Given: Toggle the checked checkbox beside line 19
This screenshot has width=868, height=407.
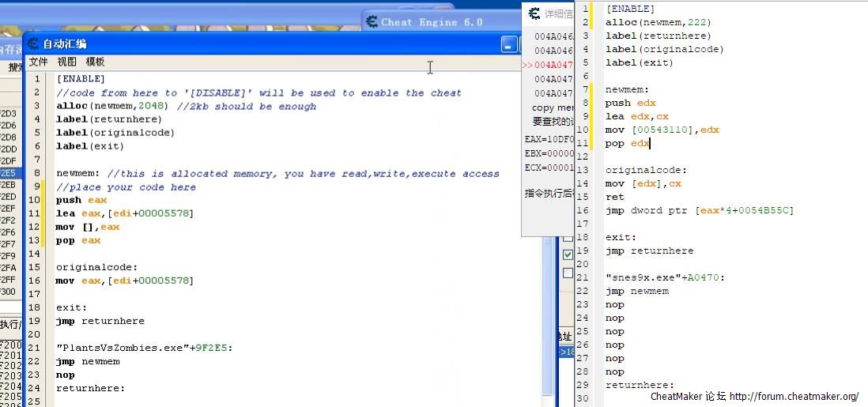Looking at the screenshot, I should 568,254.
